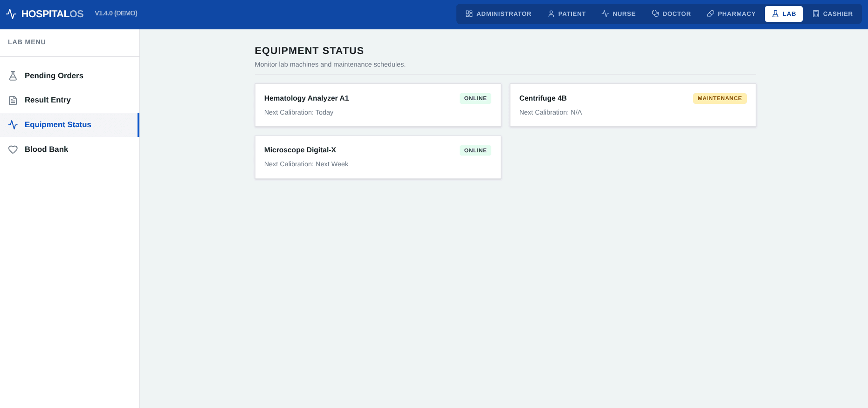Switch to the Pharmacy role tab

[x=731, y=14]
